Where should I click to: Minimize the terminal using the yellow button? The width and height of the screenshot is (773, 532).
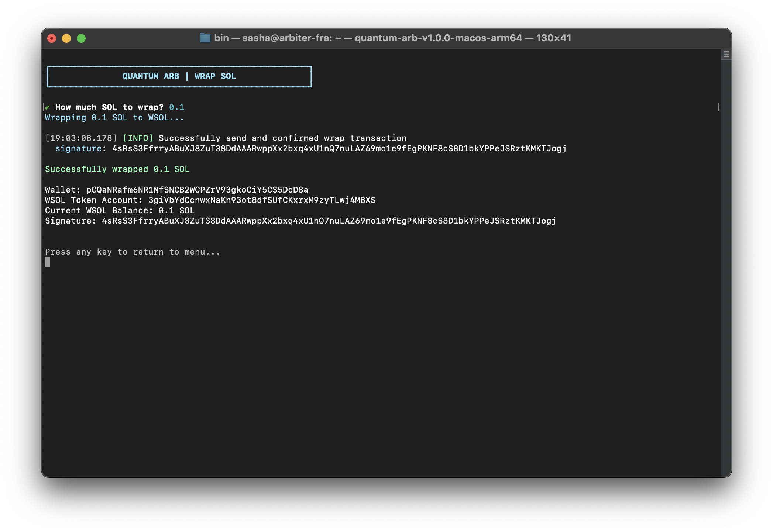pyautogui.click(x=66, y=38)
